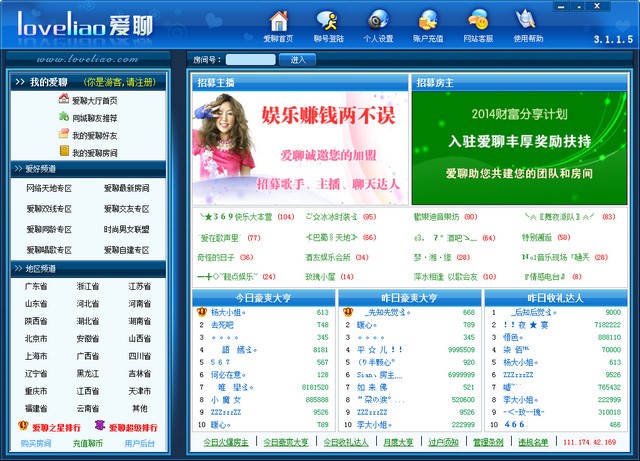This screenshot has height=461, width=640.
Task: Select the 招募房主 tab header
Action: coord(519,83)
